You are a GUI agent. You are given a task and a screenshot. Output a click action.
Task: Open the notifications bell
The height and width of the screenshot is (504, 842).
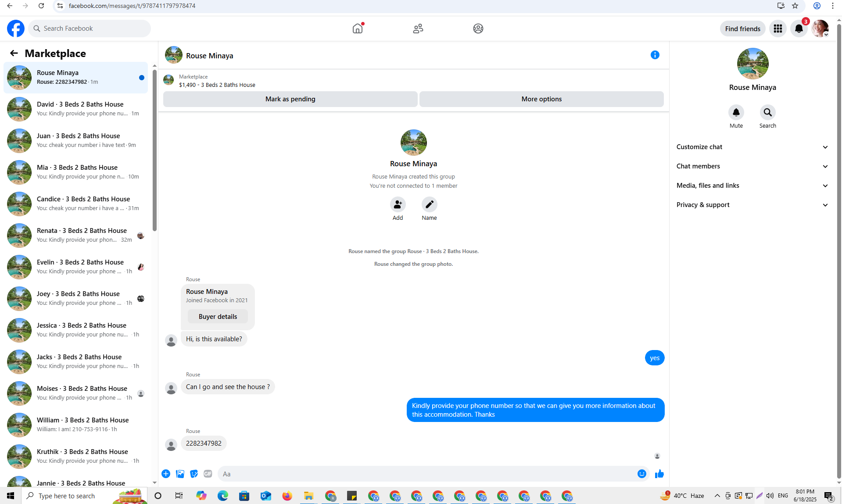pyautogui.click(x=799, y=29)
